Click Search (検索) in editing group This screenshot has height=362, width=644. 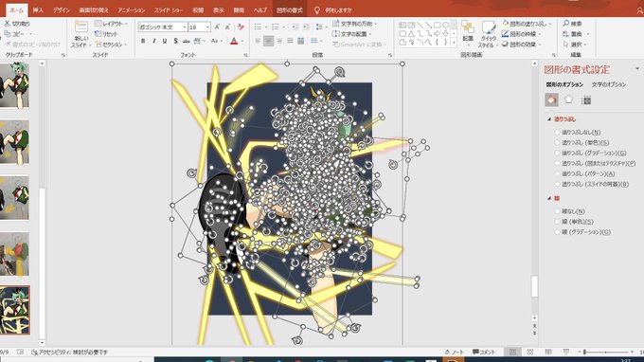click(573, 24)
